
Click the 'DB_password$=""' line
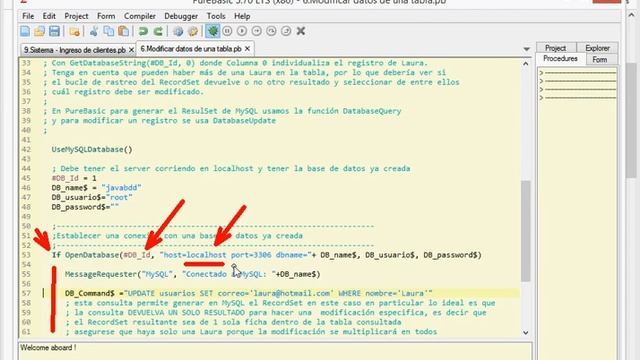pos(85,207)
